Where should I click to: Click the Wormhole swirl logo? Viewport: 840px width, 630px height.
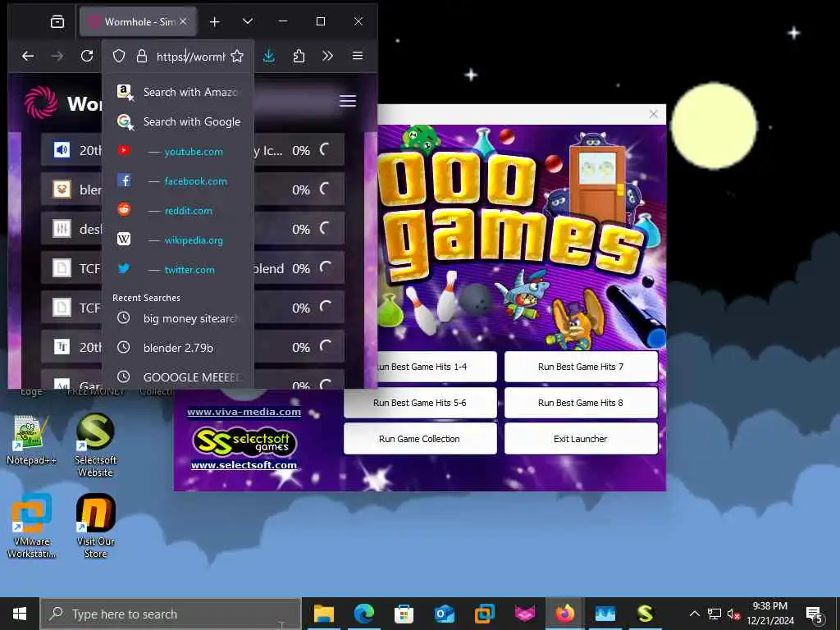point(41,103)
